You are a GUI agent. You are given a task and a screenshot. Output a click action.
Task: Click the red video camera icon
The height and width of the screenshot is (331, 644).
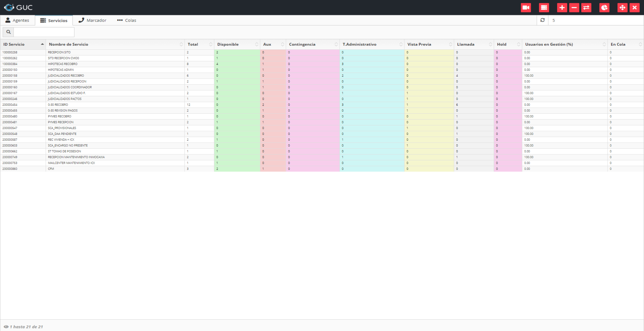point(526,8)
